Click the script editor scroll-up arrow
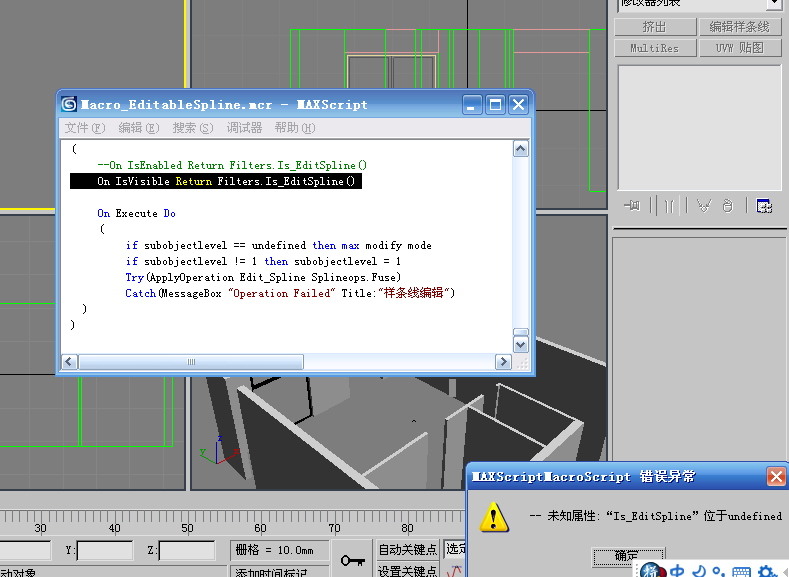Screen dimensions: 789x577 point(520,149)
